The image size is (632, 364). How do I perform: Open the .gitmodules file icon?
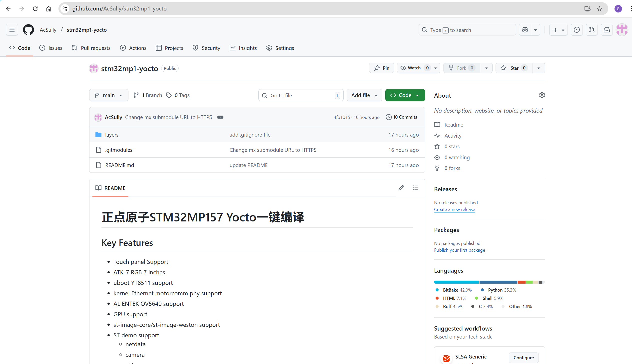click(98, 150)
